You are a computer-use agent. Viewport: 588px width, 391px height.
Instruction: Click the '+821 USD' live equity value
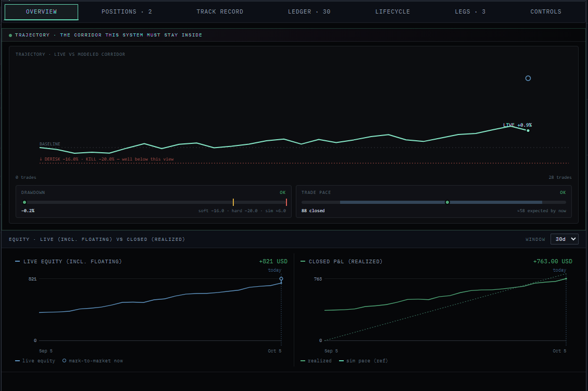pyautogui.click(x=273, y=262)
